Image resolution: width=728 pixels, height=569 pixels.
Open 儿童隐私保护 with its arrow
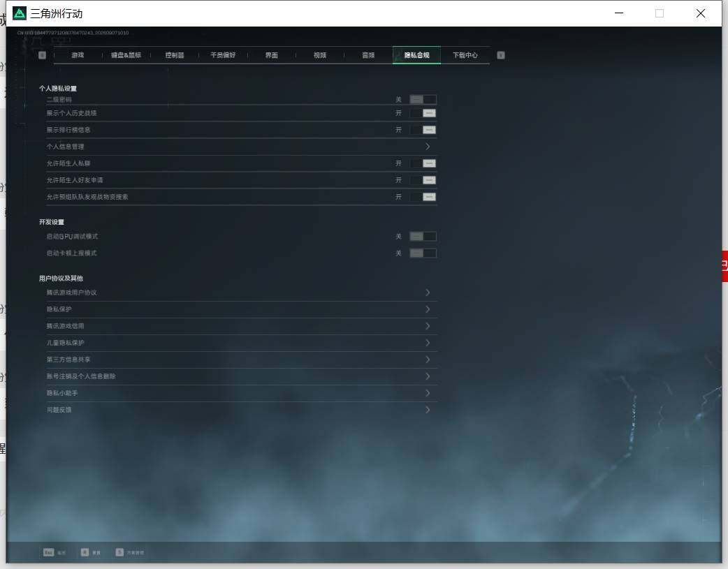click(x=428, y=343)
